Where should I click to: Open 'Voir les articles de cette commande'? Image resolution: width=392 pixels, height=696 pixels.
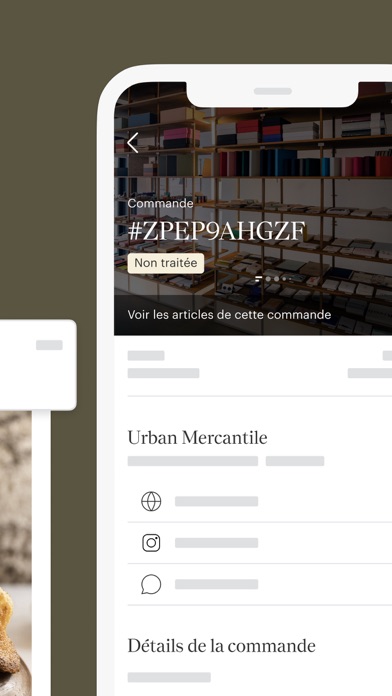pos(229,315)
